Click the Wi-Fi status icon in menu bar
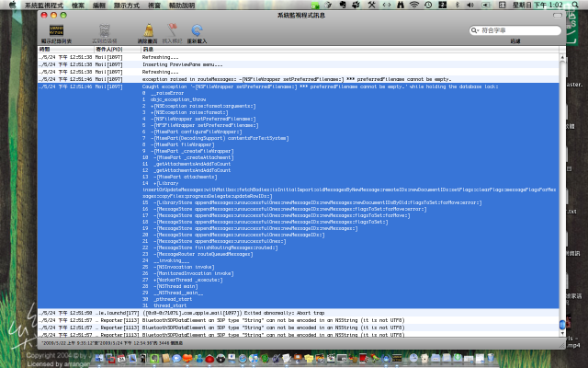 point(414,5)
